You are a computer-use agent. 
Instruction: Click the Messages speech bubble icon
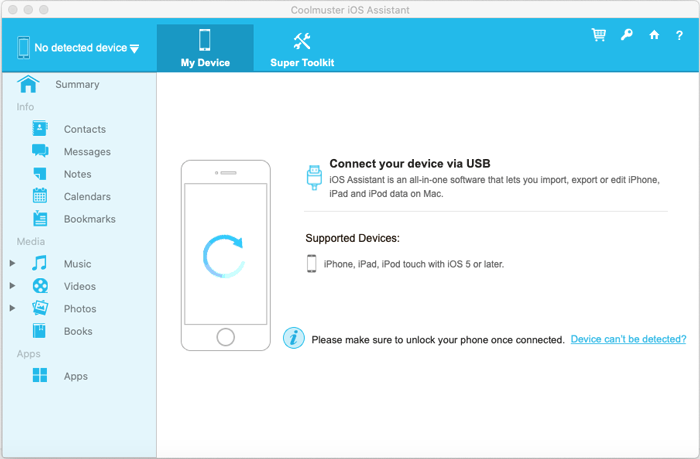click(x=40, y=151)
